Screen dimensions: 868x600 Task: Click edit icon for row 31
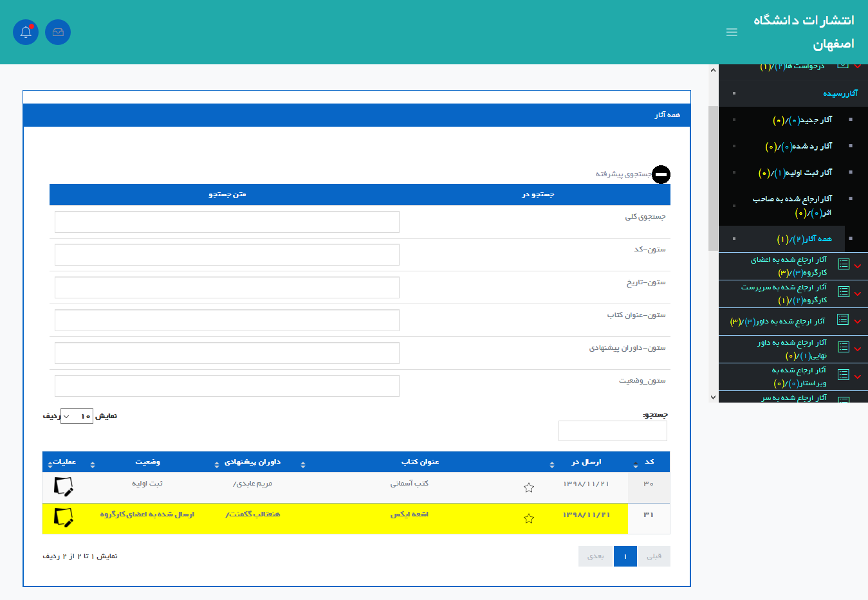[64, 518]
